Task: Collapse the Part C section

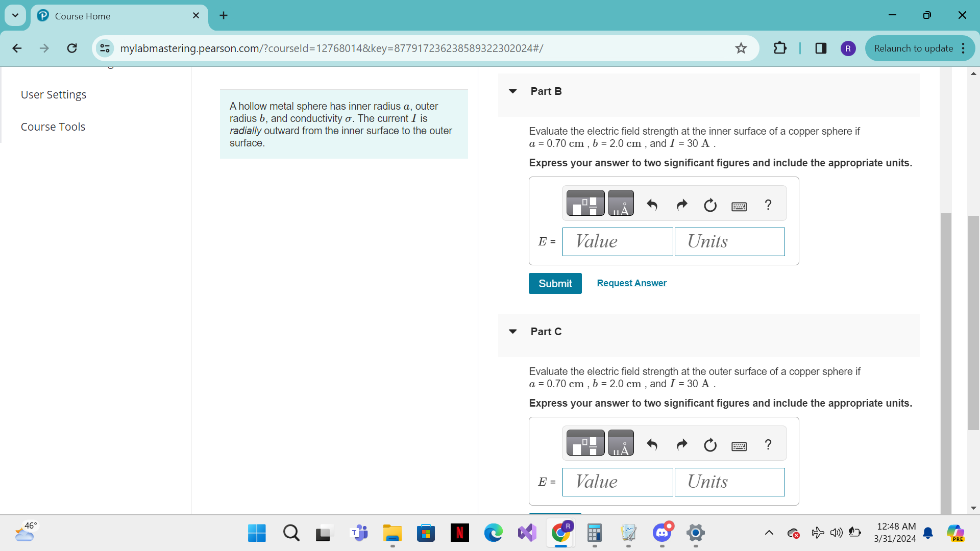Action: click(x=513, y=332)
